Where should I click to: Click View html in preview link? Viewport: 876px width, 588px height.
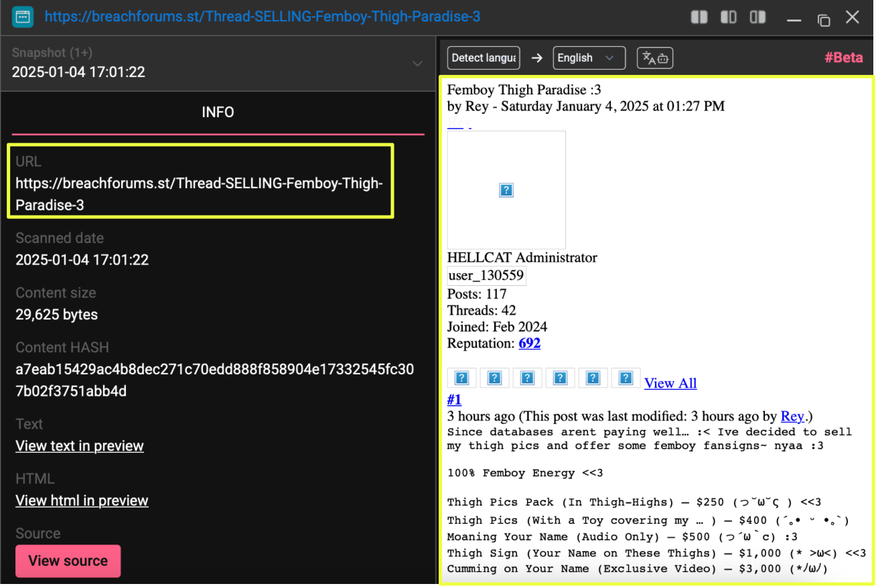point(82,501)
